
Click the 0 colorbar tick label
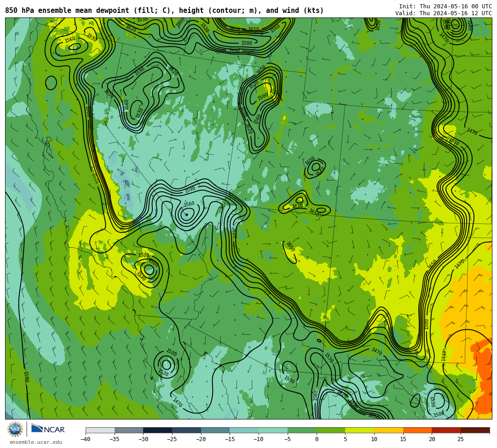click(317, 439)
